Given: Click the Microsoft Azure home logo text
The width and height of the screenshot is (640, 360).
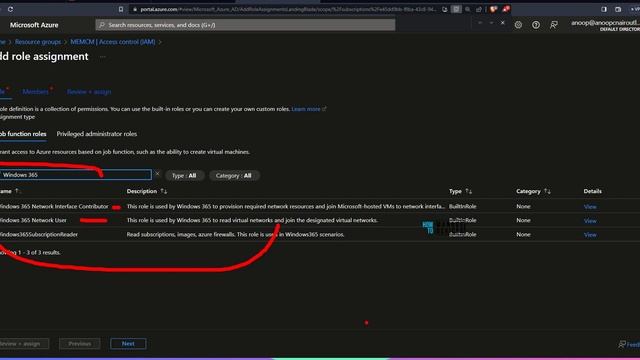Looking at the screenshot, I should point(34,25).
